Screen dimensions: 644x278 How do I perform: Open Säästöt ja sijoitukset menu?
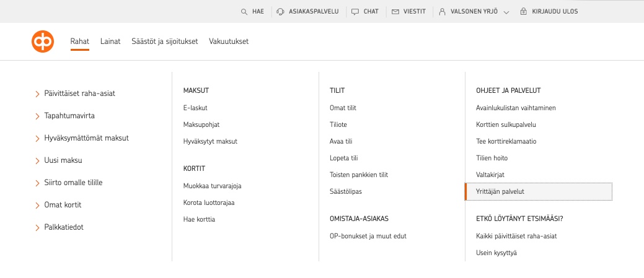coord(164,41)
